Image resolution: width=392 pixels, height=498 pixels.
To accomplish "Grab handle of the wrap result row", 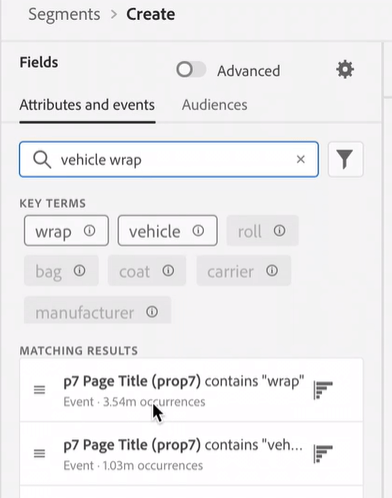I will [x=39, y=390].
